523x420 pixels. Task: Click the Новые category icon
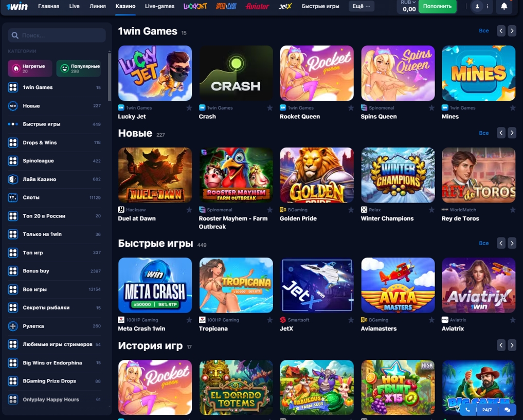tap(13, 106)
